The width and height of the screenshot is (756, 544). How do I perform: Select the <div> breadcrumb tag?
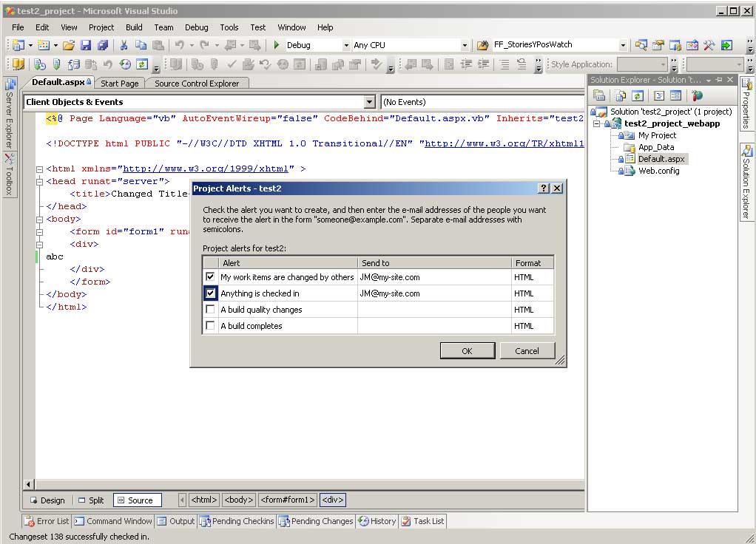point(333,500)
